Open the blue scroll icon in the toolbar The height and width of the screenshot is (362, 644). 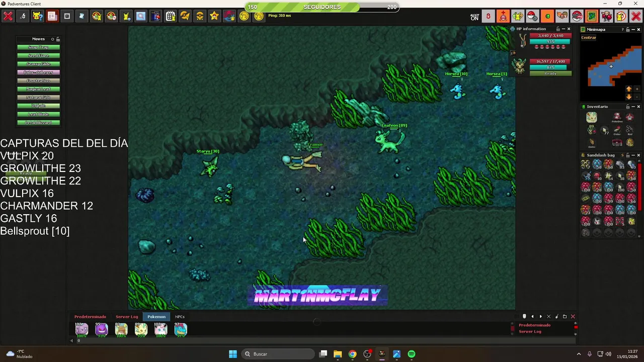[82, 16]
